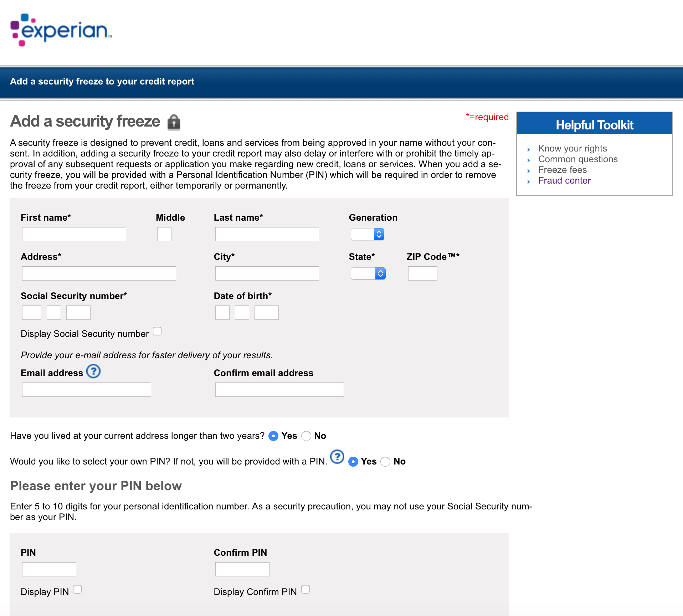Open the Generation dropdown
The height and width of the screenshot is (616, 683).
pyautogui.click(x=367, y=234)
